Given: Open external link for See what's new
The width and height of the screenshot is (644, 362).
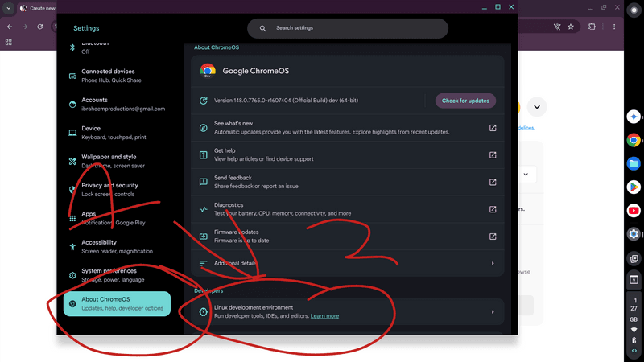Looking at the screenshot, I should coord(493,128).
